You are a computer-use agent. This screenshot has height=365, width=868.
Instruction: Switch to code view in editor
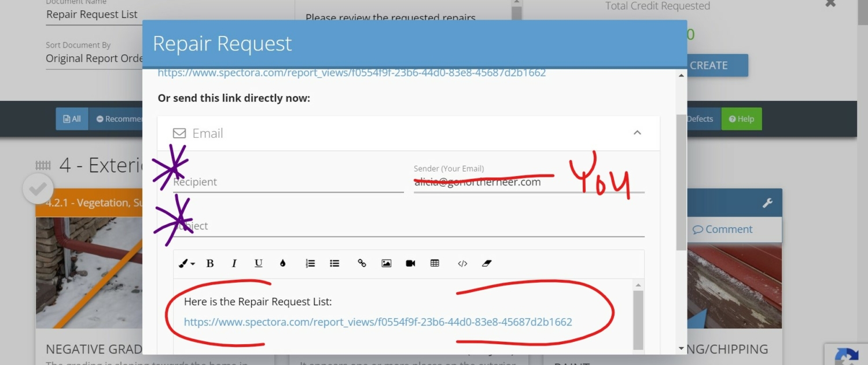pos(462,264)
